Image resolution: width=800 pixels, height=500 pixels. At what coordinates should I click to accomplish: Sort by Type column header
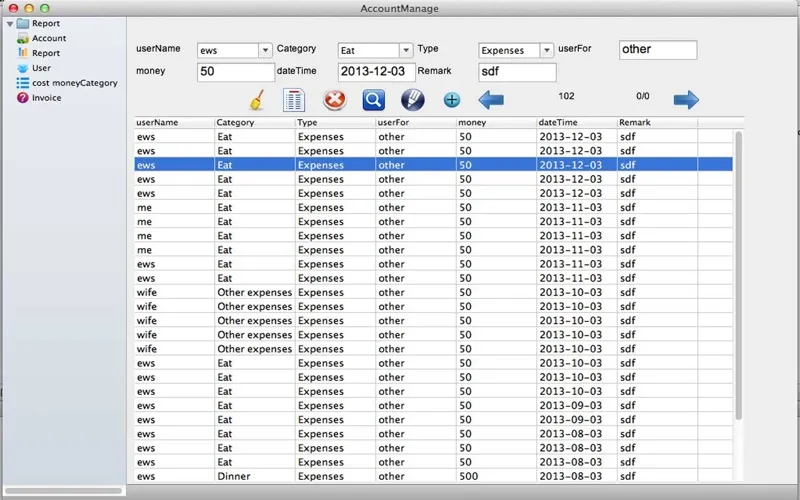click(x=336, y=122)
